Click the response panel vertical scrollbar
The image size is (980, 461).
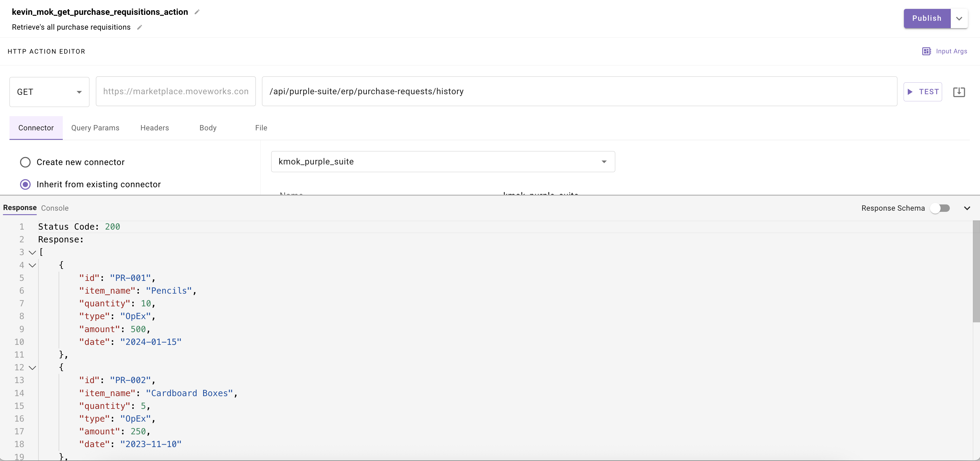(x=976, y=272)
